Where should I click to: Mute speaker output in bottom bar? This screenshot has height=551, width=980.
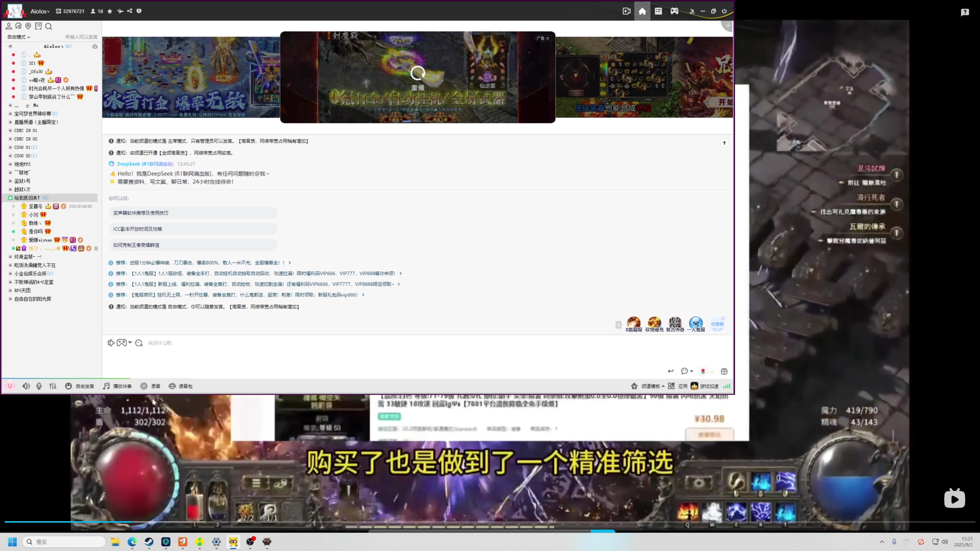26,386
